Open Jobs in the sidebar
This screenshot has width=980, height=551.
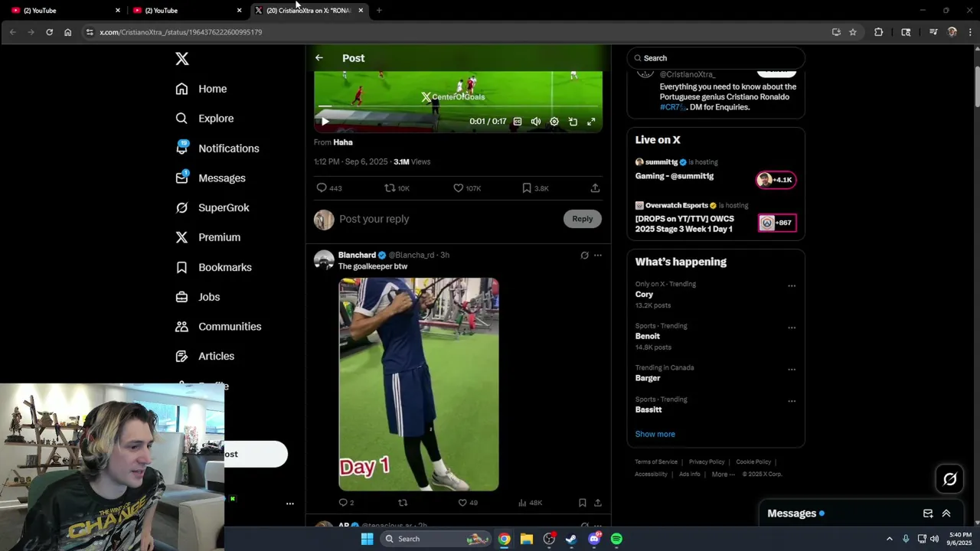(198, 297)
